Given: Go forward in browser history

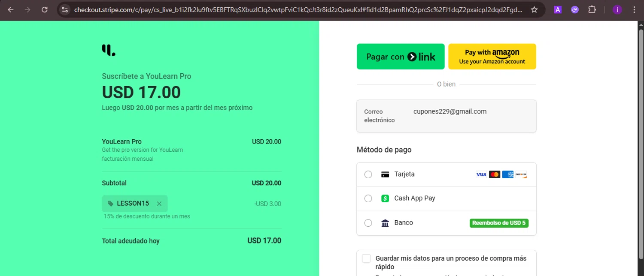Looking at the screenshot, I should [x=27, y=9].
